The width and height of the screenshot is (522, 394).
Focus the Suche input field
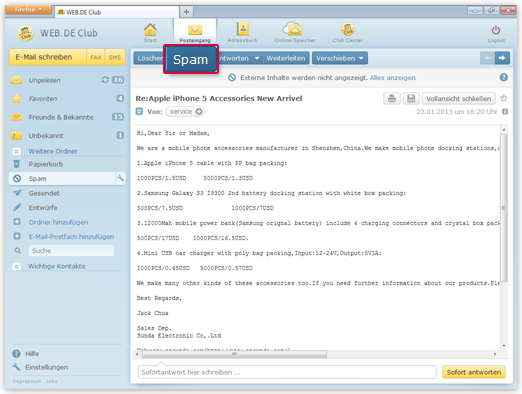pyautogui.click(x=71, y=251)
